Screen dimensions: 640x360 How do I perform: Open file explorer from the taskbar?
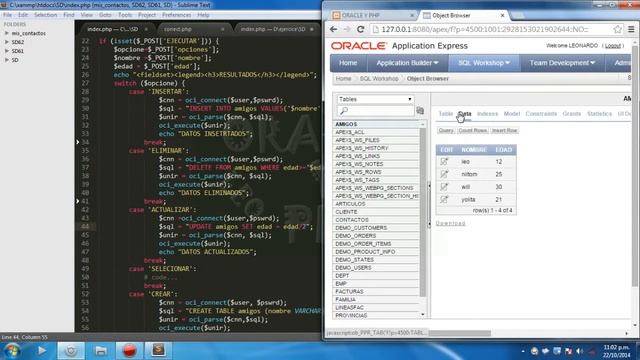tap(100, 351)
